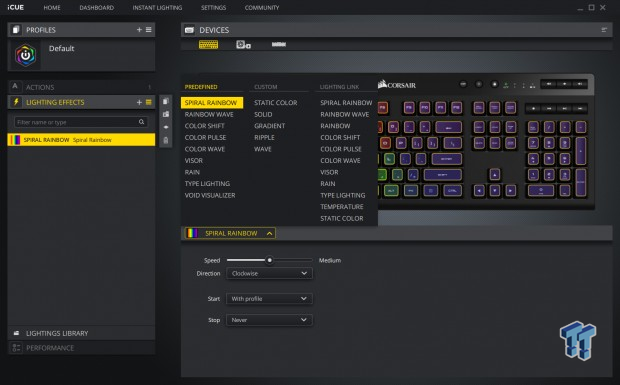
Task: Click the lock-shaped icon beside the effects list
Action: (x=166, y=140)
